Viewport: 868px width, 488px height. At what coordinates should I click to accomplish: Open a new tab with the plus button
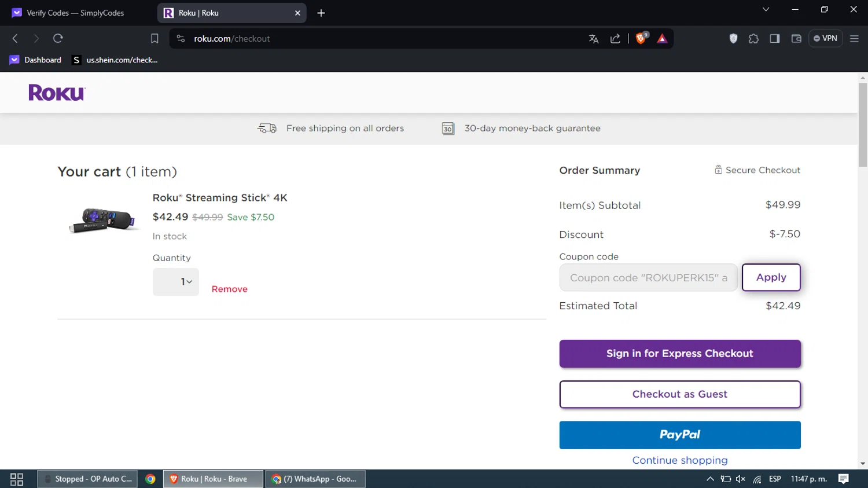click(321, 13)
